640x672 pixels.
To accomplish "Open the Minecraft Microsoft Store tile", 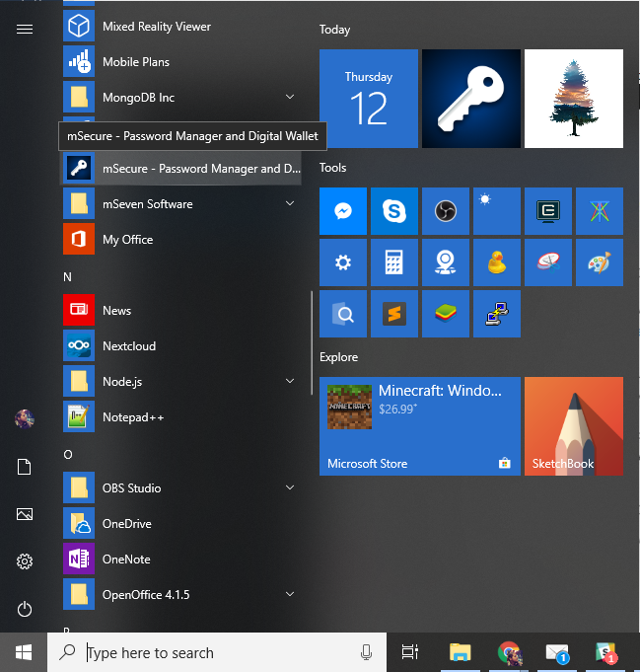I will [420, 426].
